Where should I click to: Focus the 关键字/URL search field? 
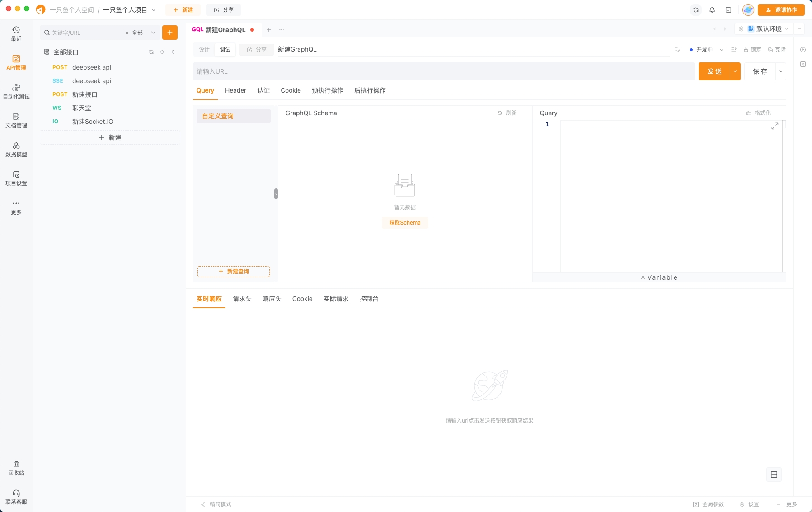[x=81, y=33]
